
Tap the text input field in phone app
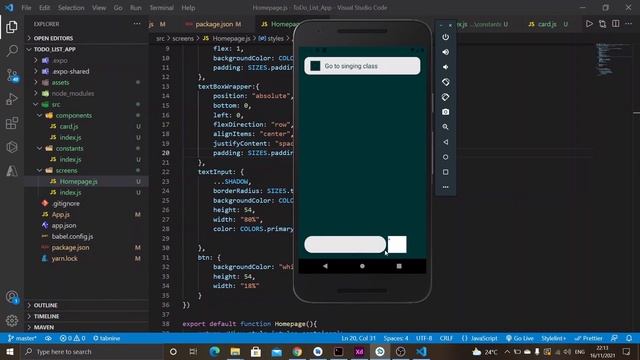click(x=345, y=244)
